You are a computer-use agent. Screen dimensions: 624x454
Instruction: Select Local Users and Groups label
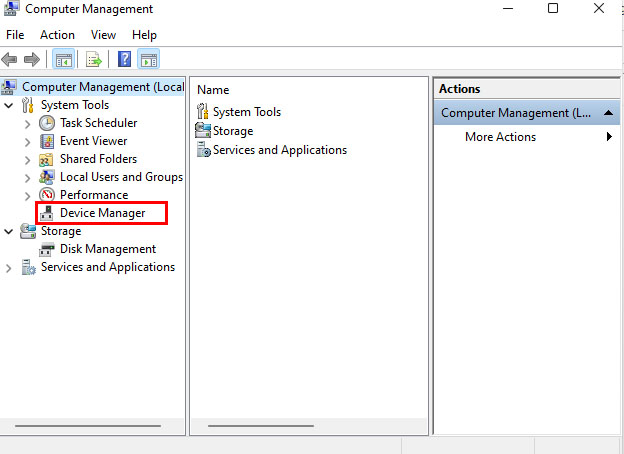click(x=121, y=177)
